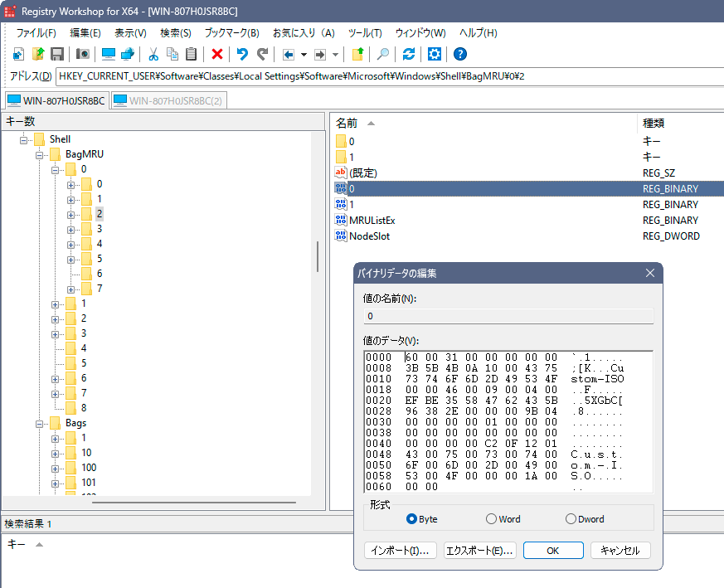Screen dimensions: 724x588
Task: Click the open/import folder toolbar icon
Action: tap(38, 55)
